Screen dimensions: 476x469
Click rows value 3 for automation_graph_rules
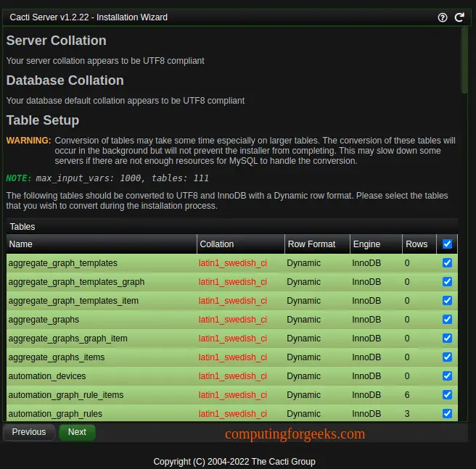[x=407, y=413]
